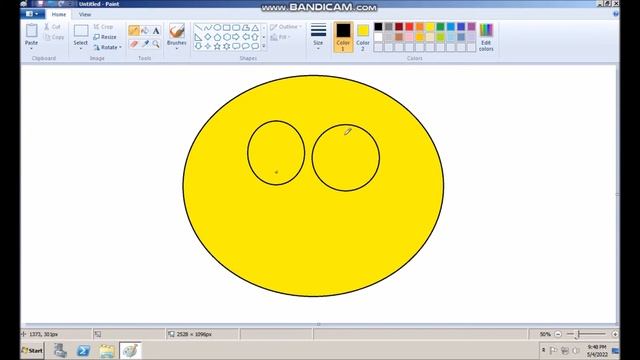Click the Resize button
The image size is (640, 360).
click(x=104, y=37)
